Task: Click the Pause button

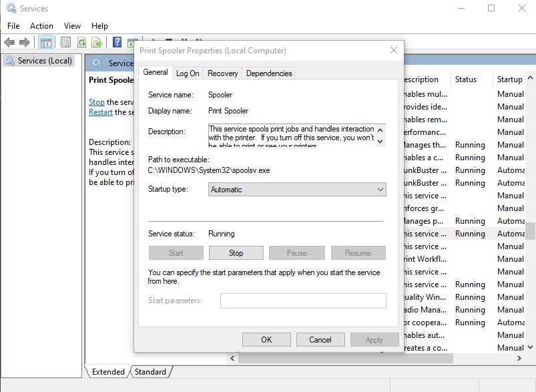Action: [x=297, y=253]
